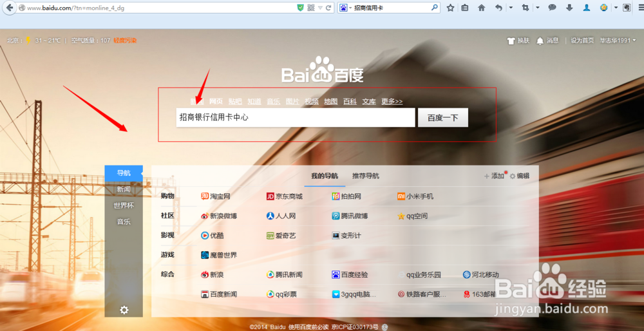Open the bookmarks list icon
The width and height of the screenshot is (644, 331).
[465, 7]
